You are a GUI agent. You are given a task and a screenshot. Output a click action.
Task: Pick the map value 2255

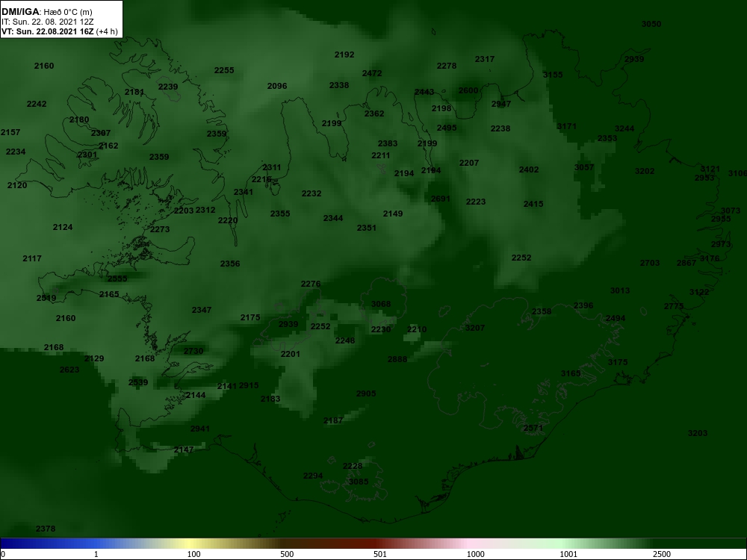click(x=224, y=70)
